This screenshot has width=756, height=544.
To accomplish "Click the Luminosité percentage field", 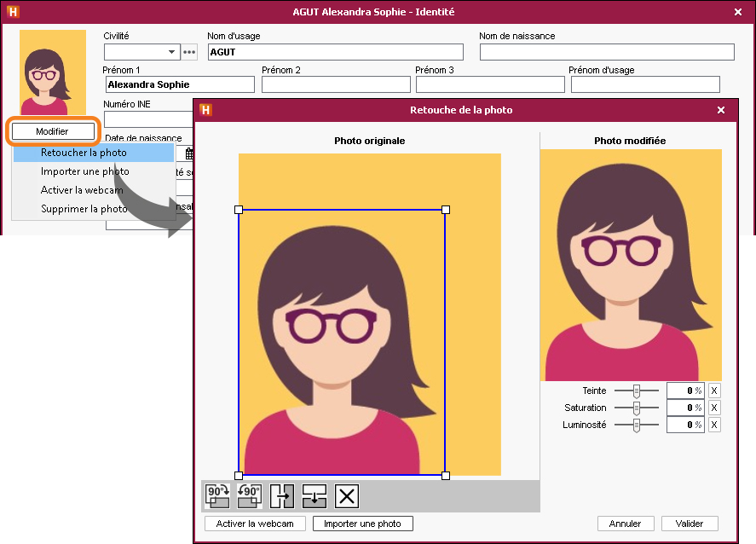I will tap(685, 425).
